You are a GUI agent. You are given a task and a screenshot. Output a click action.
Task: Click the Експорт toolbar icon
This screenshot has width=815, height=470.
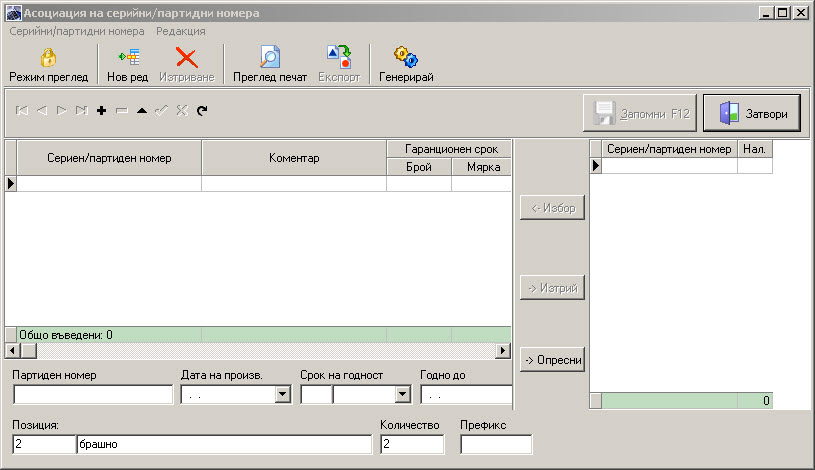pos(339,57)
